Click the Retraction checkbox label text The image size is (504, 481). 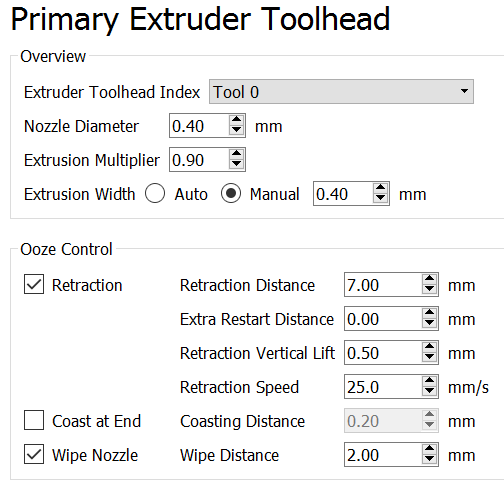[87, 285]
